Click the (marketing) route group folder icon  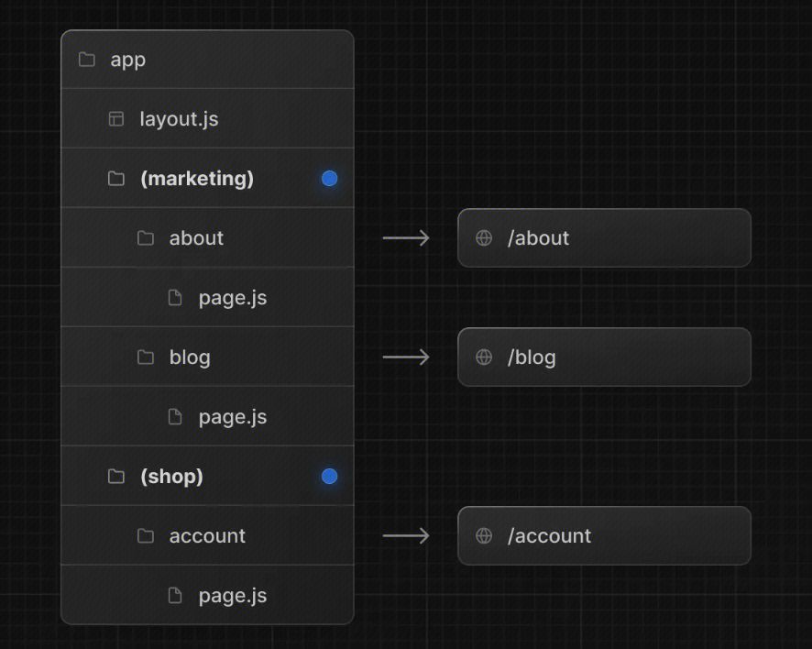[116, 179]
